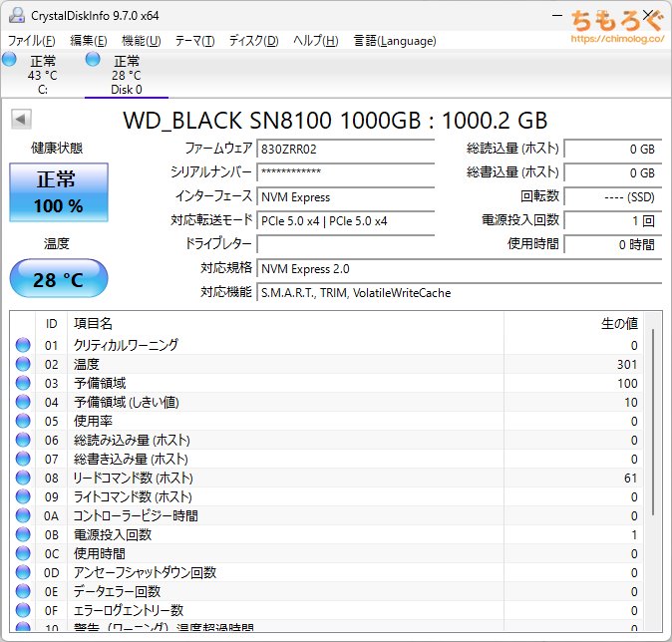Screen dimensions: 672x642
Task: Click the firmware field 830ZRR02
Action: 345,149
